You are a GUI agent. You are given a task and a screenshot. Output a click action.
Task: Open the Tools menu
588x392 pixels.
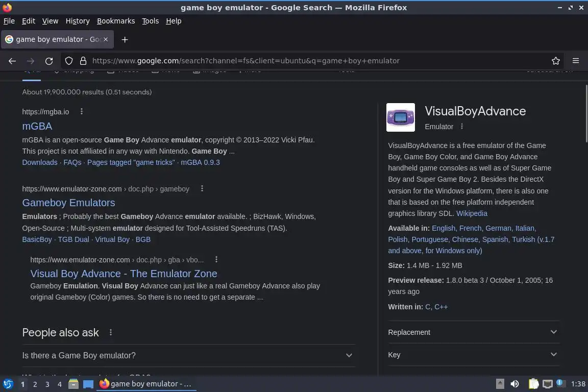point(151,21)
